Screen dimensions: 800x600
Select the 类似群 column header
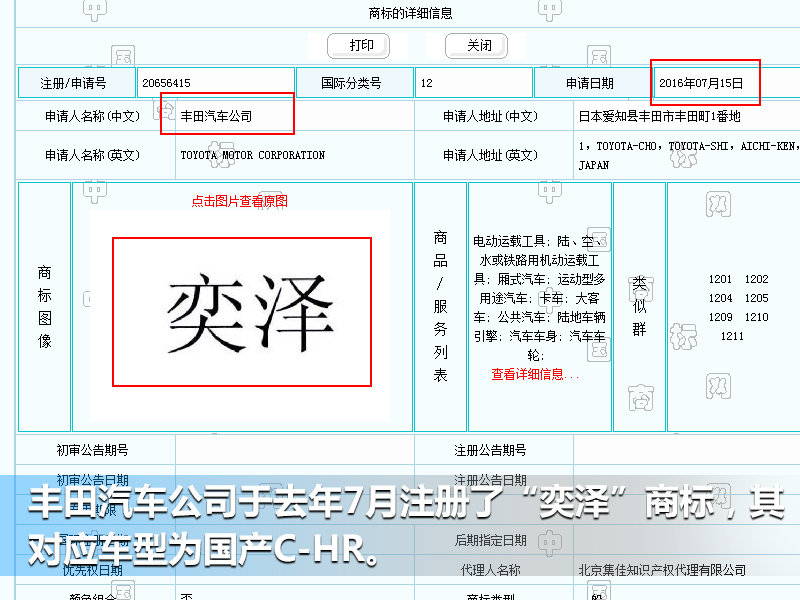(x=639, y=306)
